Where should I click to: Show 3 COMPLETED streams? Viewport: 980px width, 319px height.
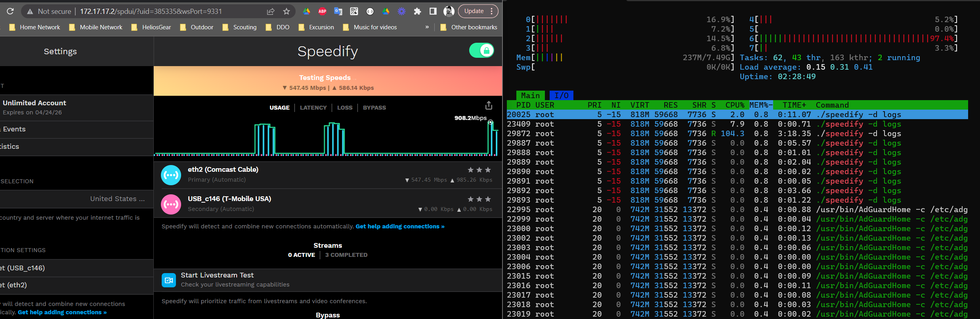click(346, 255)
